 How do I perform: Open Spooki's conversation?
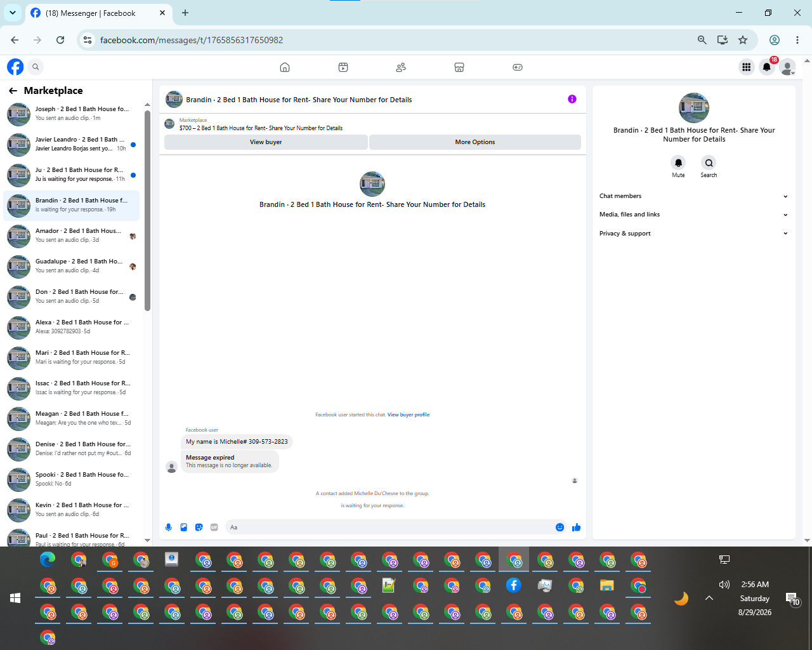click(72, 480)
